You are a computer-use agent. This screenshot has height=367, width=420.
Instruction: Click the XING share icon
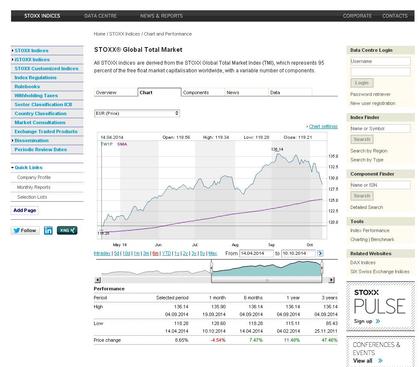point(67,230)
